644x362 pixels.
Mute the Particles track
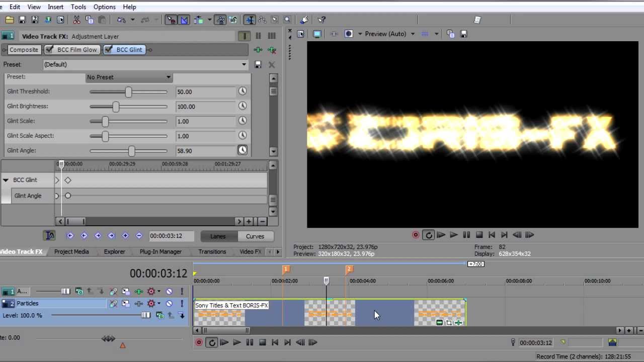pyautogui.click(x=169, y=304)
